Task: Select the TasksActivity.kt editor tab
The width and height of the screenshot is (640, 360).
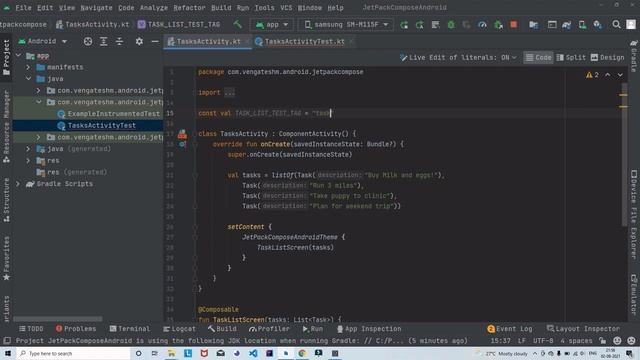Action: click(208, 41)
